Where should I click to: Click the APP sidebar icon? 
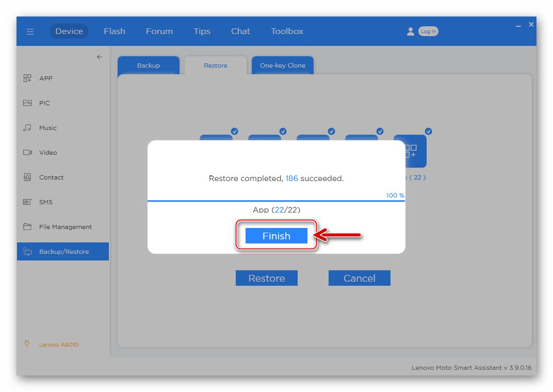27,78
